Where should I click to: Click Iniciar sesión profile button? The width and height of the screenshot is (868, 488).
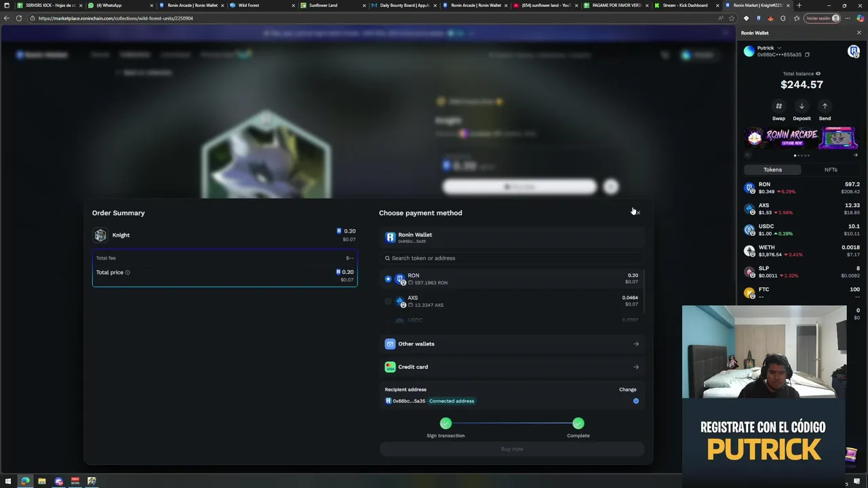point(822,18)
